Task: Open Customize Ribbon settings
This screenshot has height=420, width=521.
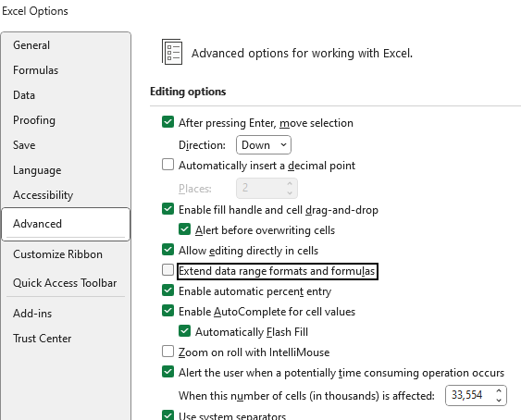Action: point(57,254)
